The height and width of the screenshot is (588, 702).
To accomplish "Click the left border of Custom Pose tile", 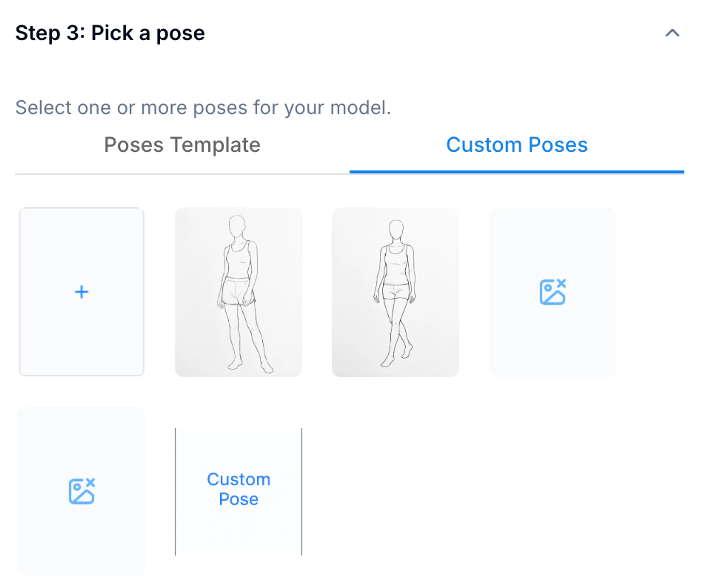I will pyautogui.click(x=175, y=491).
